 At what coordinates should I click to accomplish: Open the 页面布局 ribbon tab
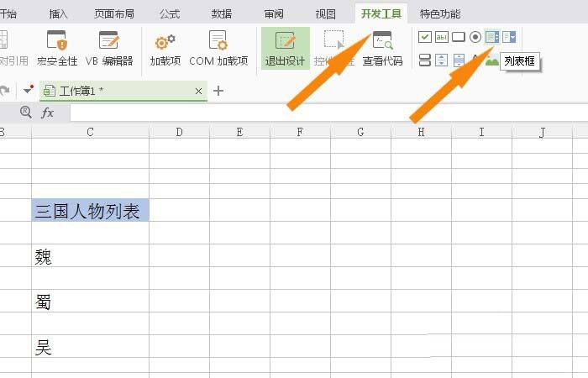[x=114, y=14]
